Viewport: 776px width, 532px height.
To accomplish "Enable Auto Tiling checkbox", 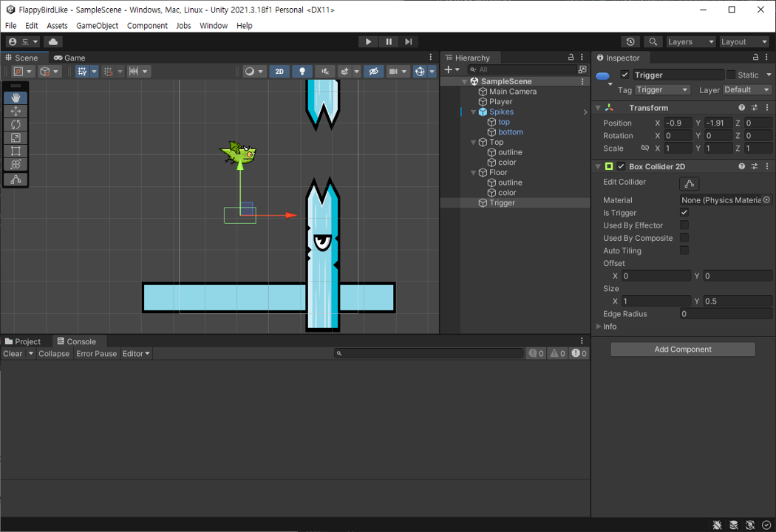I will pos(684,250).
